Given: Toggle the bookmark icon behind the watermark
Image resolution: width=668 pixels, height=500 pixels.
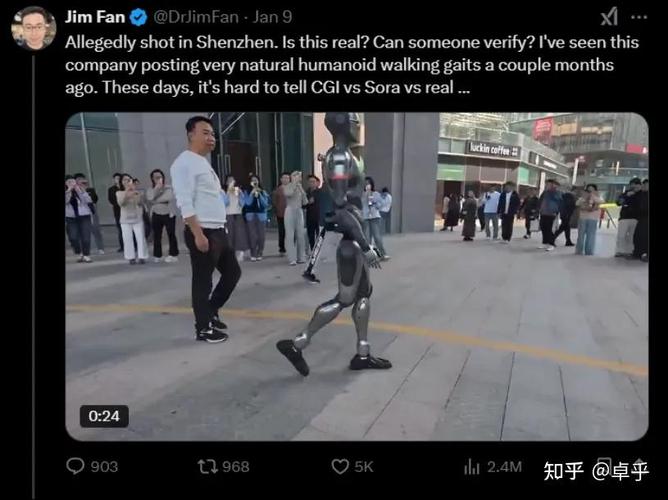Looking at the screenshot, I should [605, 466].
